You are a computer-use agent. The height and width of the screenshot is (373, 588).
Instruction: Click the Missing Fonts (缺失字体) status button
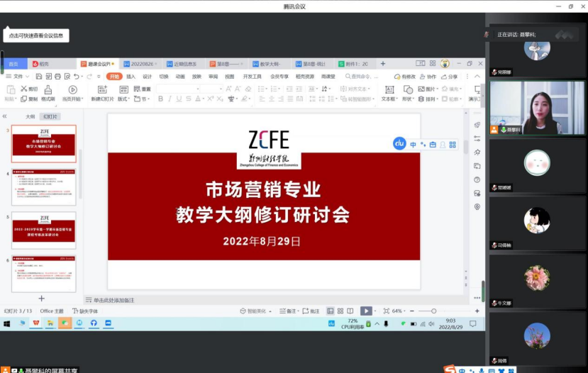(85, 311)
